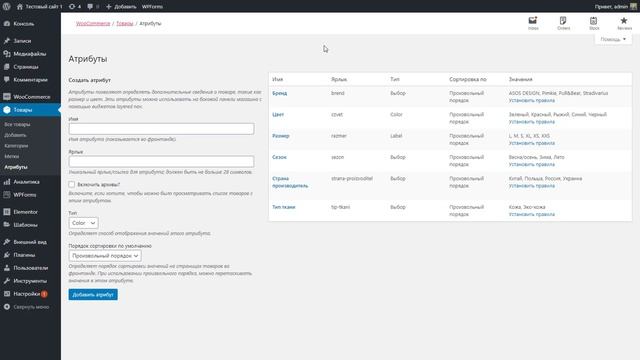Open the Цвет attribute link

[x=278, y=114]
